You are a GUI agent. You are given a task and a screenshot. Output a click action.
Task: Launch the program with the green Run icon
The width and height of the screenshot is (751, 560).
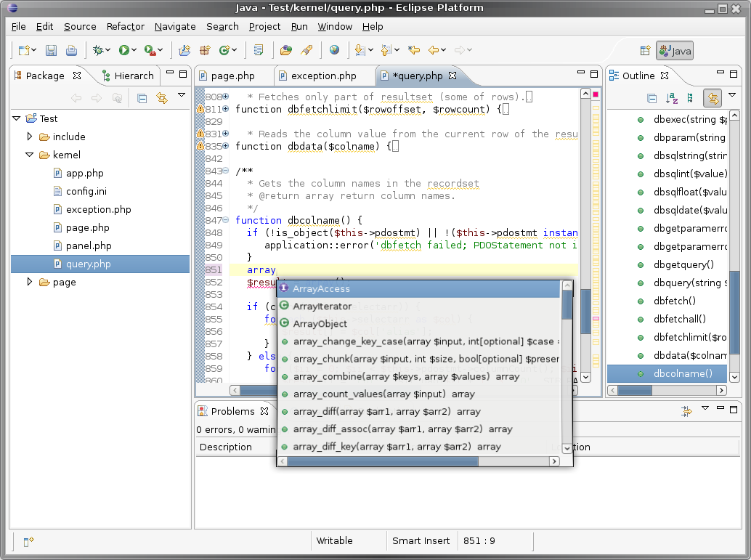point(124,50)
